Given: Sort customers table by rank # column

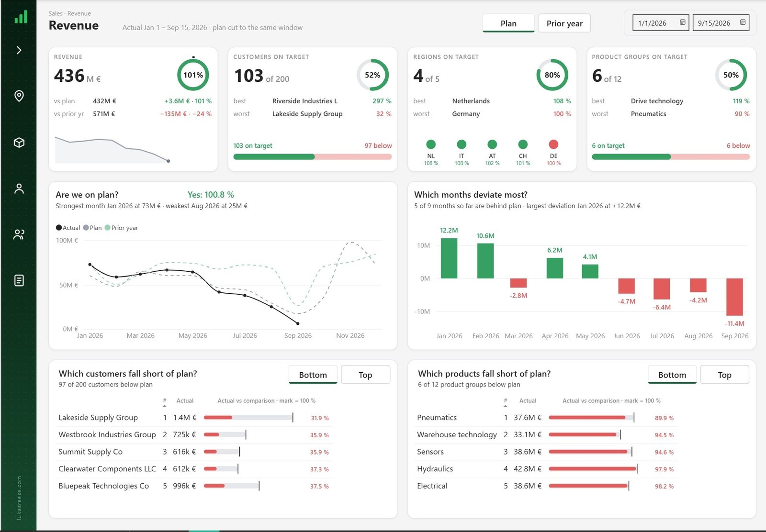Looking at the screenshot, I should click(x=165, y=402).
